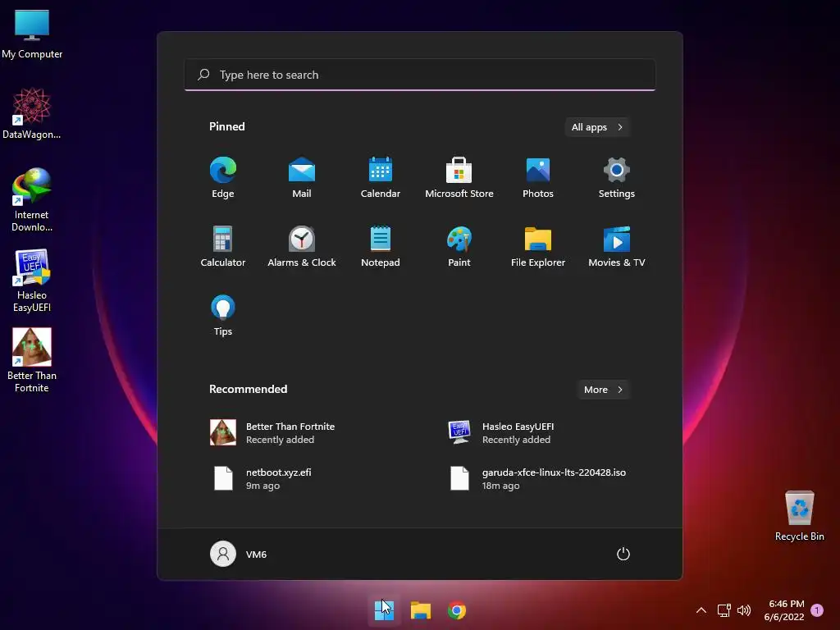Screen dimensions: 840x630
Task: Launch Calculator
Action: (x=223, y=246)
